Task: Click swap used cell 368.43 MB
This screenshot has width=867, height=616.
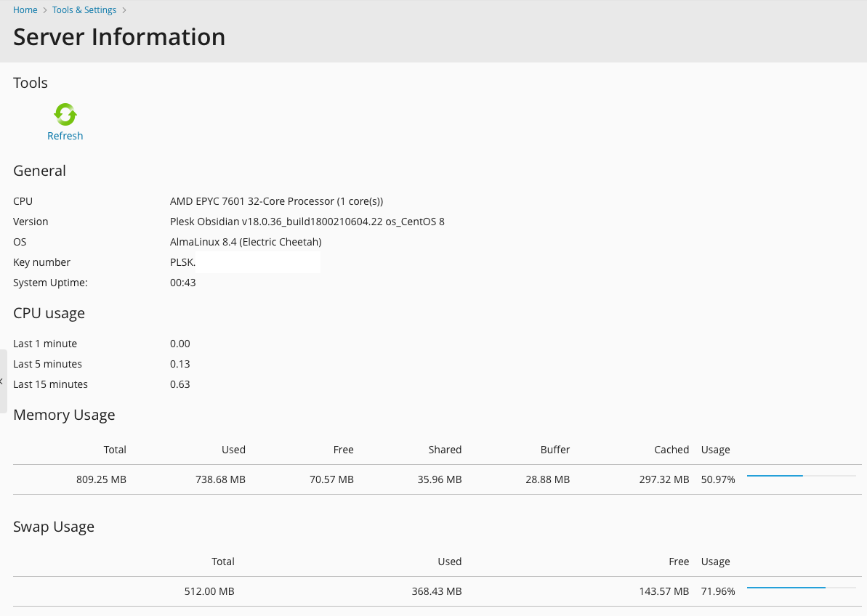Action: tap(436, 591)
